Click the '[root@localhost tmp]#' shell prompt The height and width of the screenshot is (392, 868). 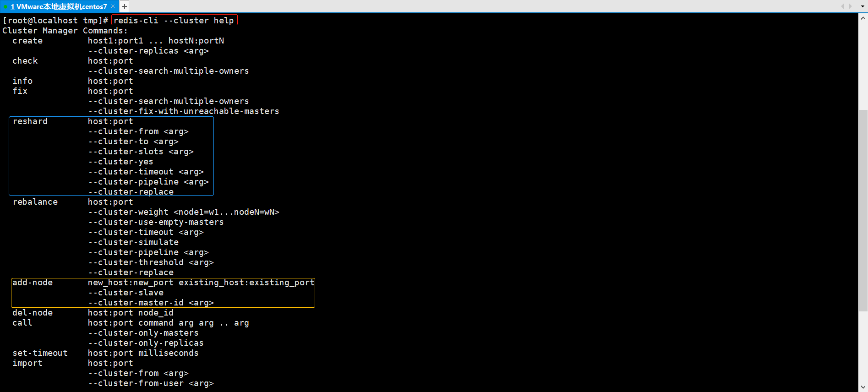(55, 21)
